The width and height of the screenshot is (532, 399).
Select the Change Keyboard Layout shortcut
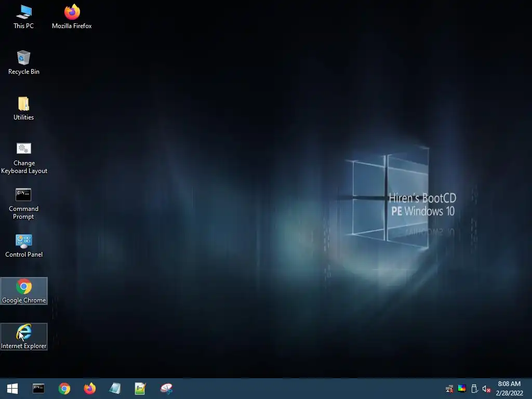(x=24, y=158)
